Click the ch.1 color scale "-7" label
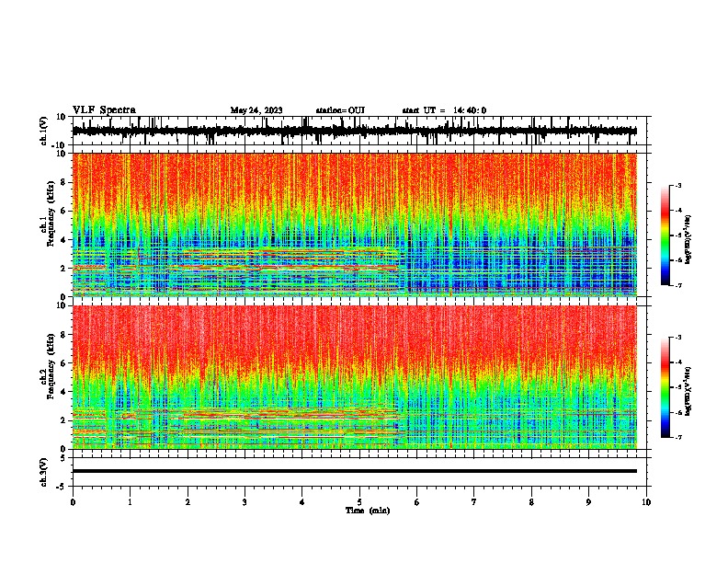 678,285
